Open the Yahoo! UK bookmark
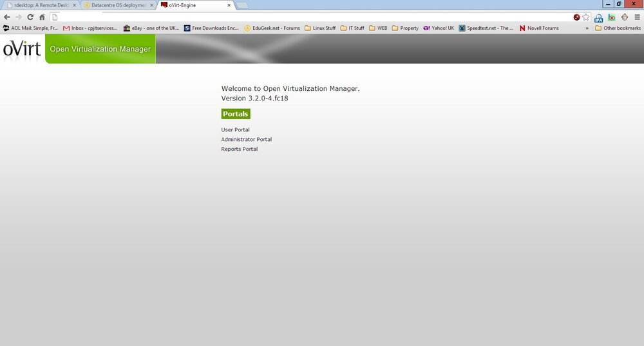The image size is (644, 346). tap(439, 28)
